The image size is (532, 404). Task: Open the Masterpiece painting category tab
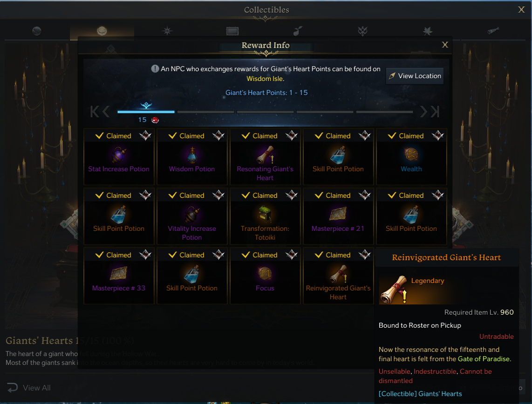(232, 31)
